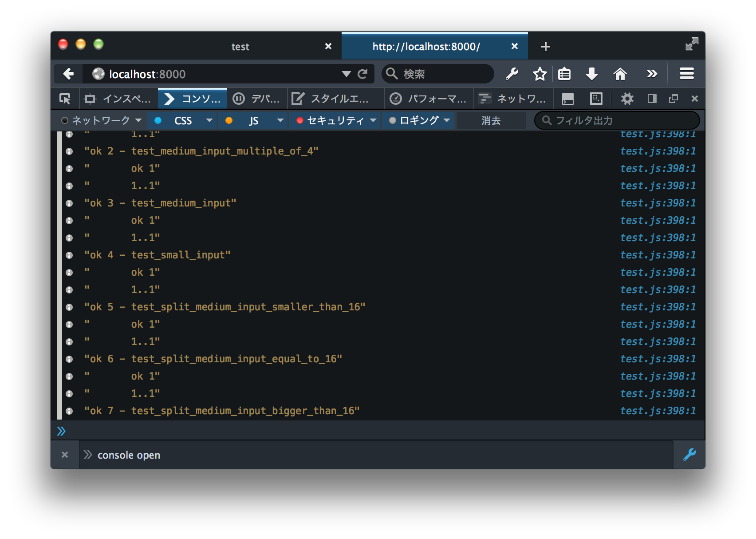The image size is (756, 539).
Task: Toggle the JS log filter
Action: 253,120
